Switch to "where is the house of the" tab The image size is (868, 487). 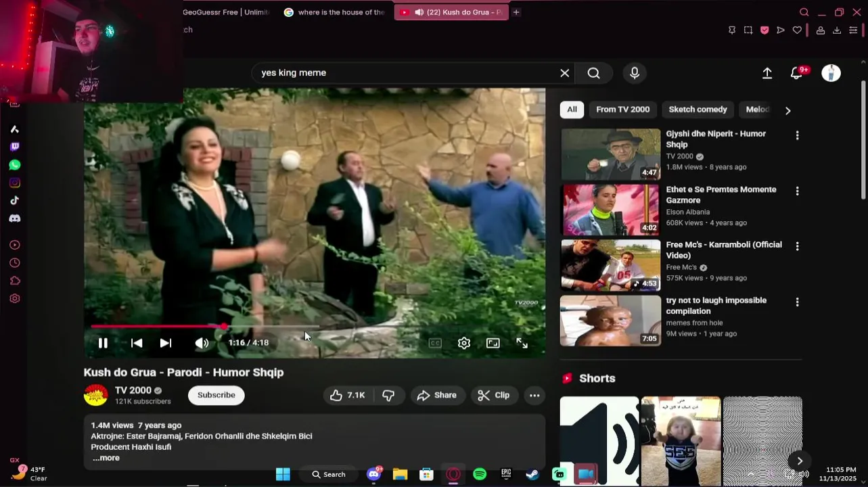[335, 12]
